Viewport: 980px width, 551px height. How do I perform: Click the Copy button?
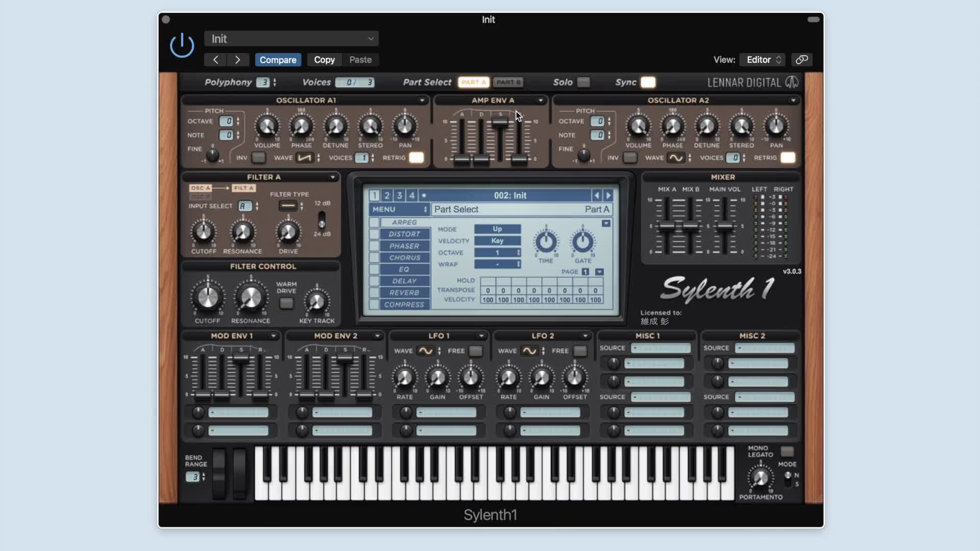[324, 60]
